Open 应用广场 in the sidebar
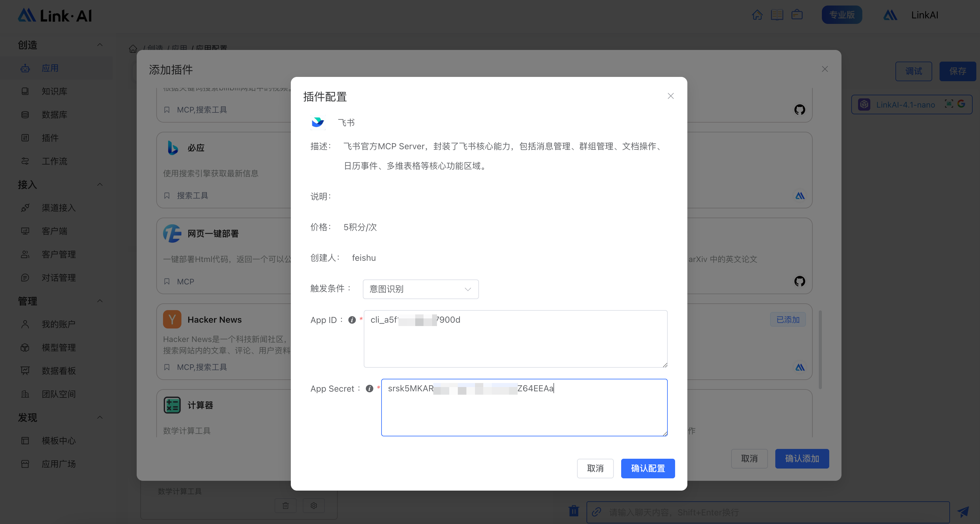980x524 pixels. [x=56, y=464]
